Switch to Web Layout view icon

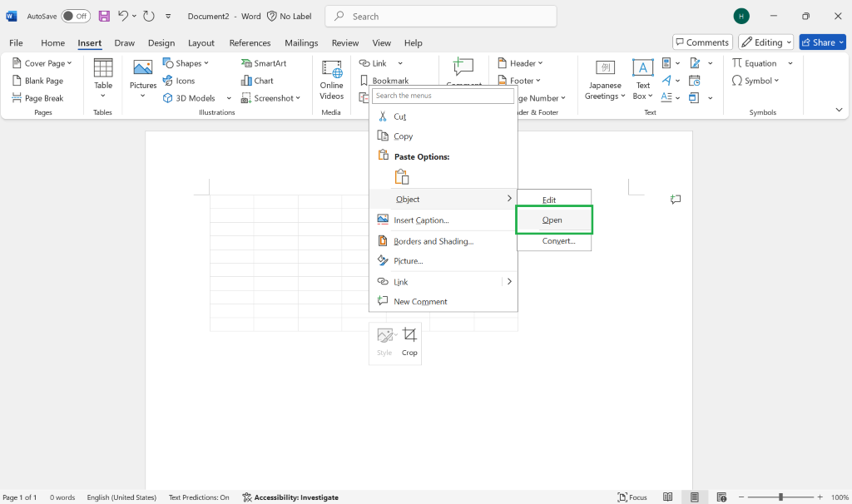[721, 497]
